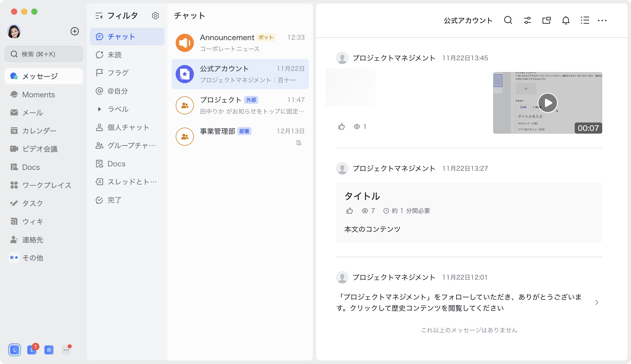631x364 pixels.
Task: Click the profile avatar at top left
Action: coord(14,31)
